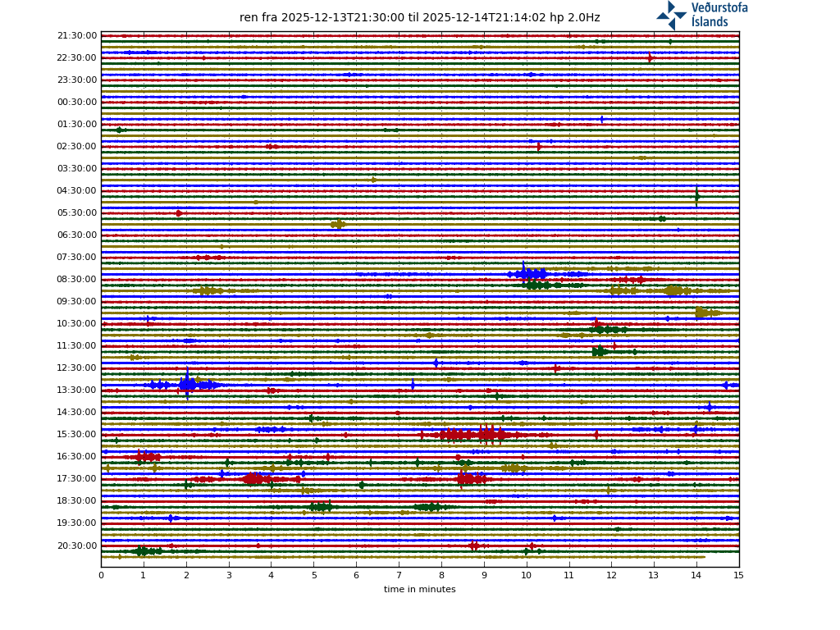Click the 5 minute tick label
840x630 pixels.
(313, 576)
